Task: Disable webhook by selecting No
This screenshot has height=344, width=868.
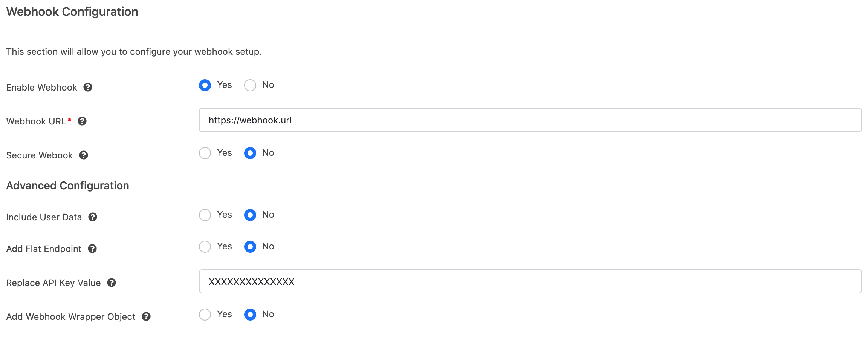Action: click(250, 85)
